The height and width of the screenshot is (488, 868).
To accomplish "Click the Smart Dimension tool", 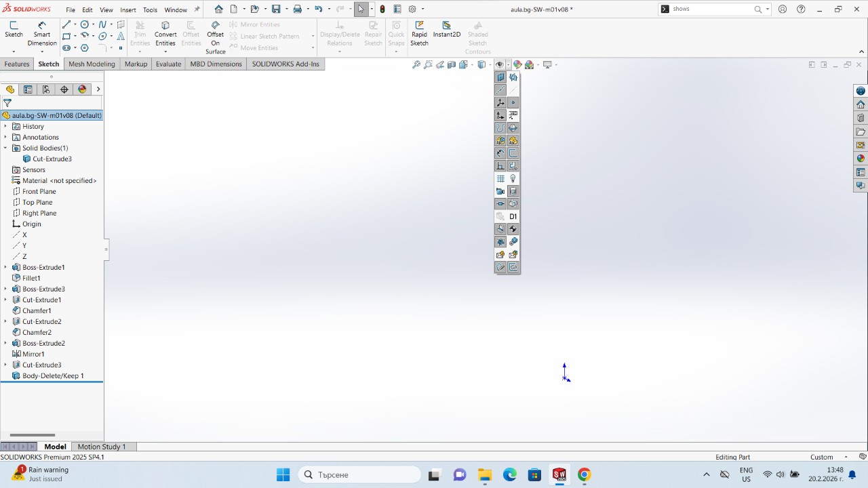I will 42,34.
